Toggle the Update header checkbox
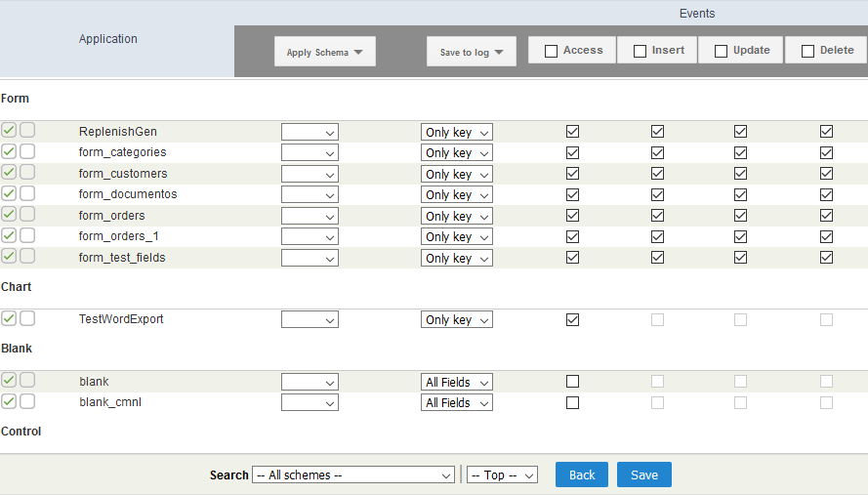The width and height of the screenshot is (868, 495). [721, 51]
